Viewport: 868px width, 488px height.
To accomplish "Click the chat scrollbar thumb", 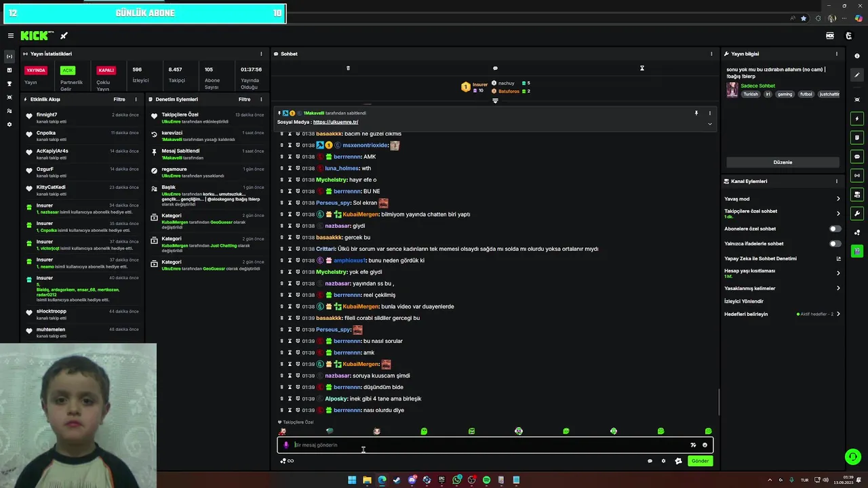I will (x=719, y=403).
